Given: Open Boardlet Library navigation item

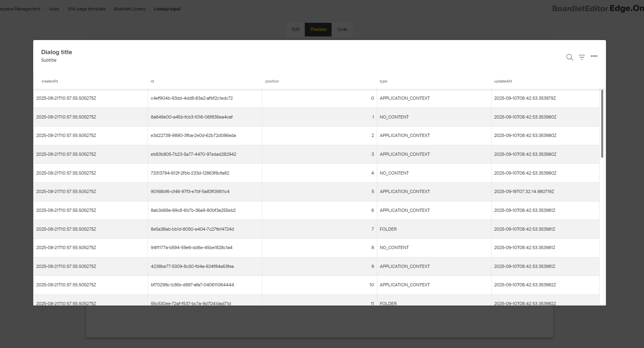Looking at the screenshot, I should (x=130, y=9).
